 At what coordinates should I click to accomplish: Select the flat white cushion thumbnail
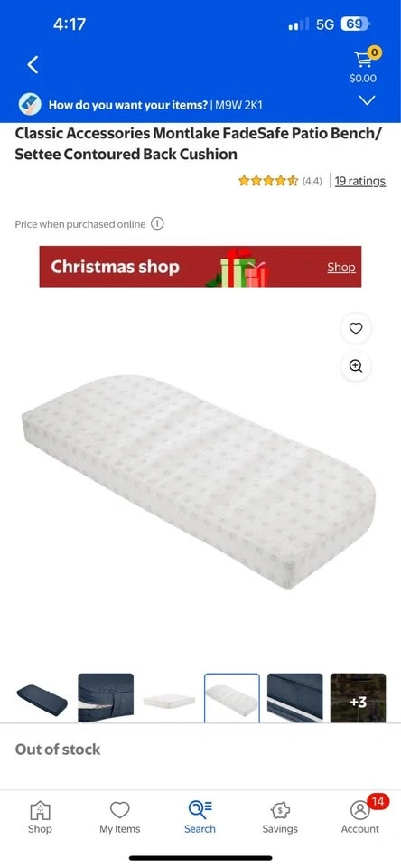(x=169, y=699)
